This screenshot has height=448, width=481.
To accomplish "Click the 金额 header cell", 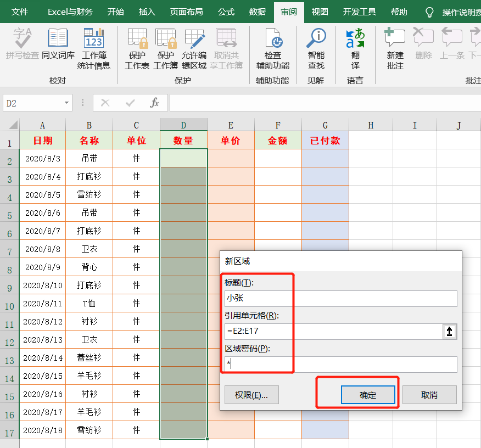I will pyautogui.click(x=278, y=141).
